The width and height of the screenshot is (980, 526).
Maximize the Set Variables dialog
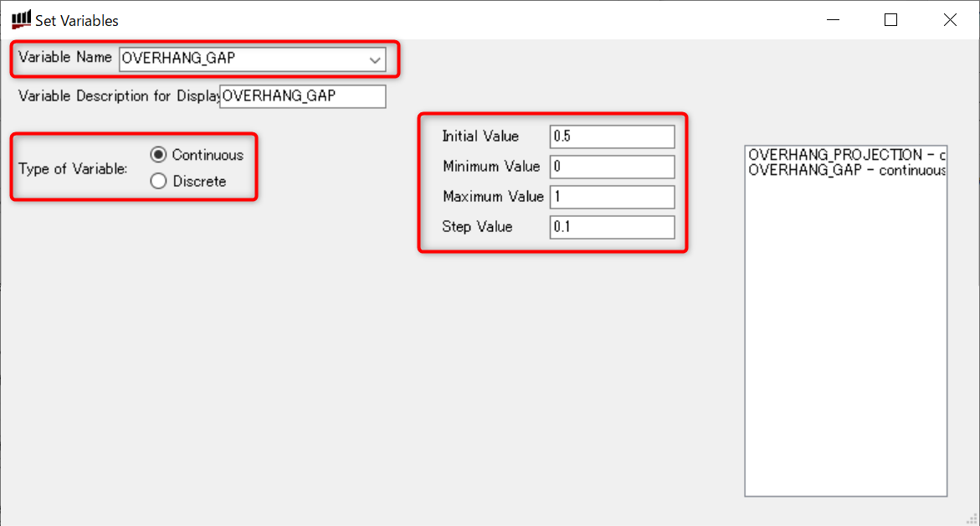(x=890, y=20)
